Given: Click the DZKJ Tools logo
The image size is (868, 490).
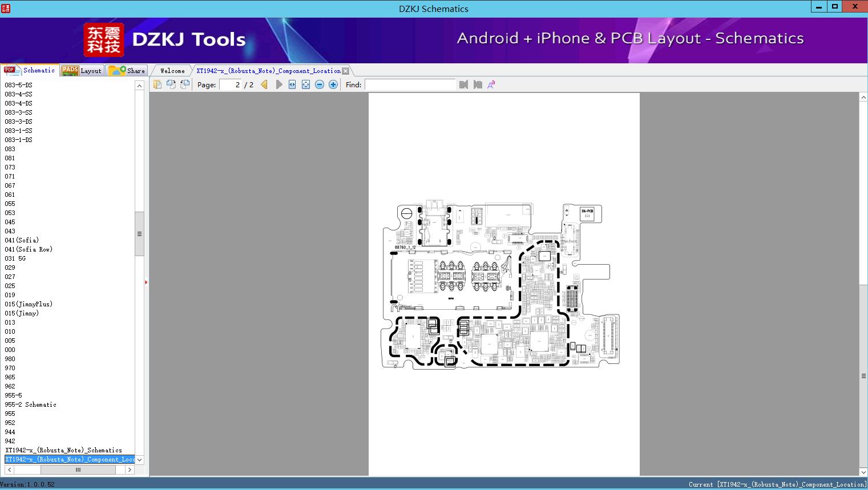Looking at the screenshot, I should tap(165, 40).
